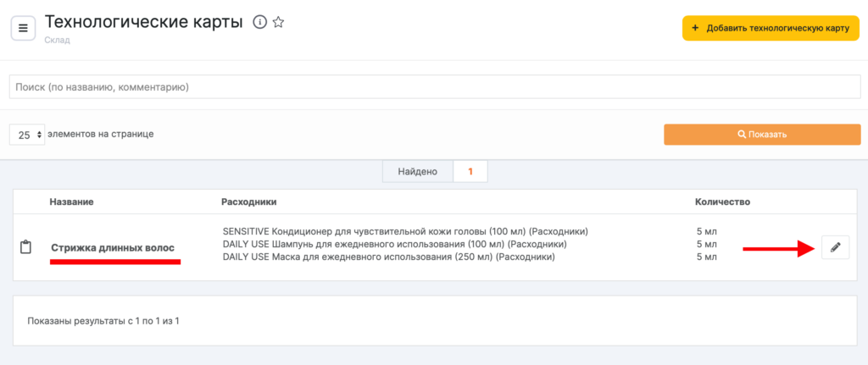The height and width of the screenshot is (365, 868).
Task: Focus the search by name or comment field
Action: point(434,87)
